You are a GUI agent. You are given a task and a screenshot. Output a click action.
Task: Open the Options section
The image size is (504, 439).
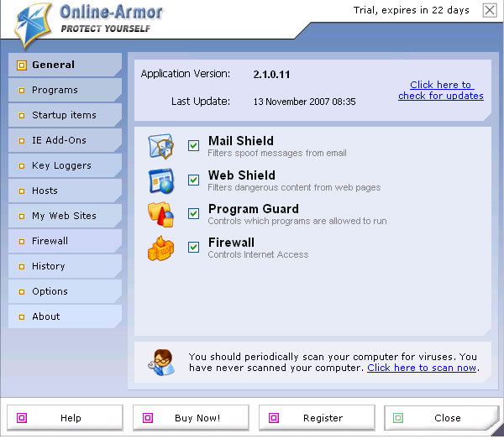pos(65,291)
